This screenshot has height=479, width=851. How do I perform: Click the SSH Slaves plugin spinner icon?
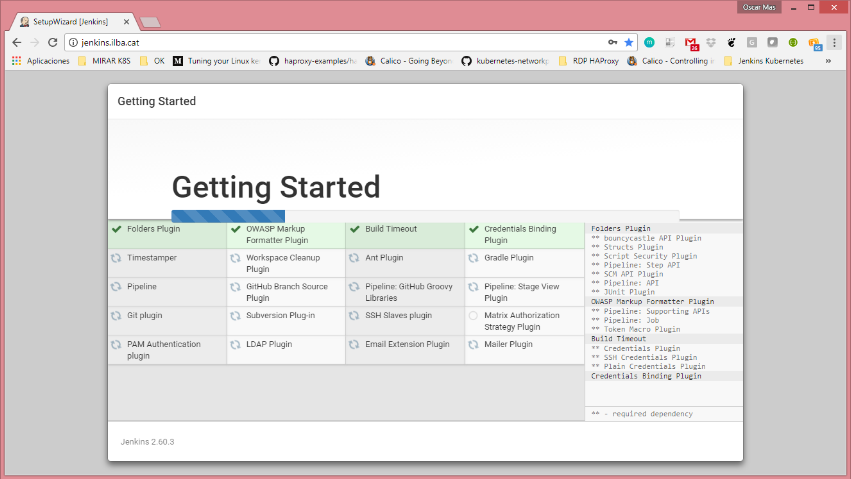click(354, 315)
